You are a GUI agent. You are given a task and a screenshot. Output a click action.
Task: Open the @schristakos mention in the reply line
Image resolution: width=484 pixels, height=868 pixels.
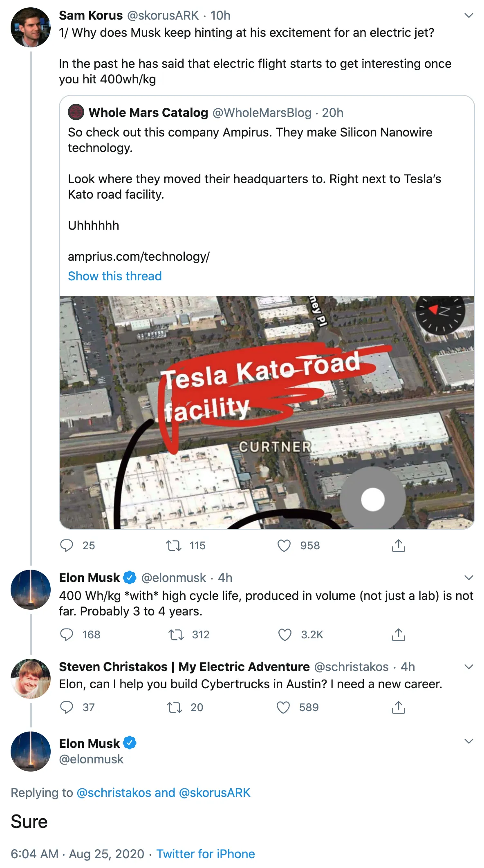(114, 792)
